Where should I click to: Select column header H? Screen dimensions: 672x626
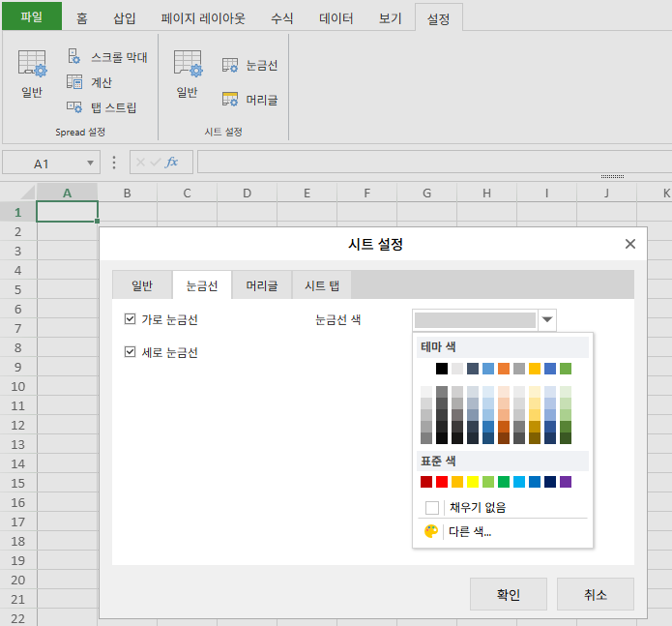487,193
